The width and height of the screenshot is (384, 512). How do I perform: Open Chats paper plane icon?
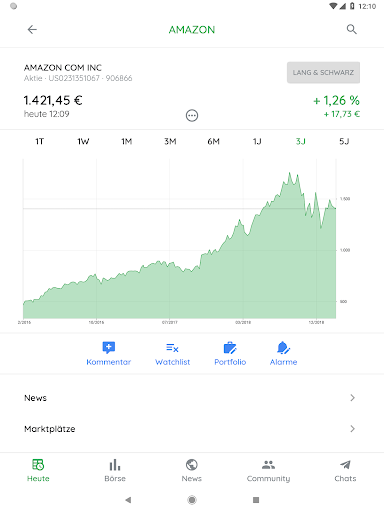[x=345, y=464]
